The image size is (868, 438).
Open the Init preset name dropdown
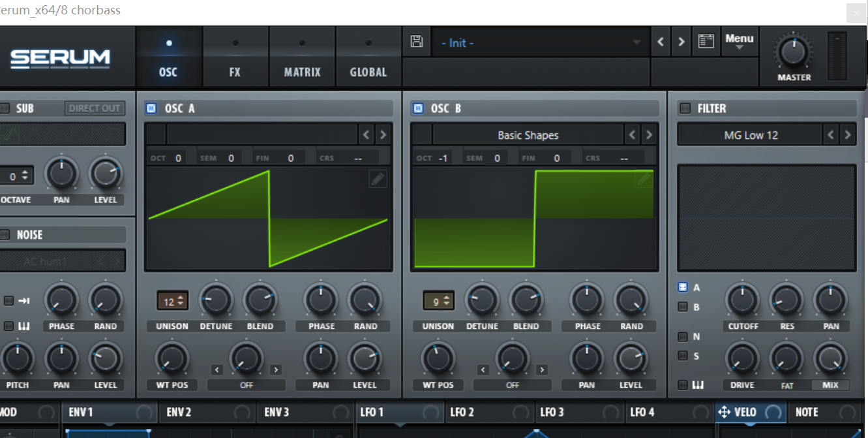[x=540, y=42]
